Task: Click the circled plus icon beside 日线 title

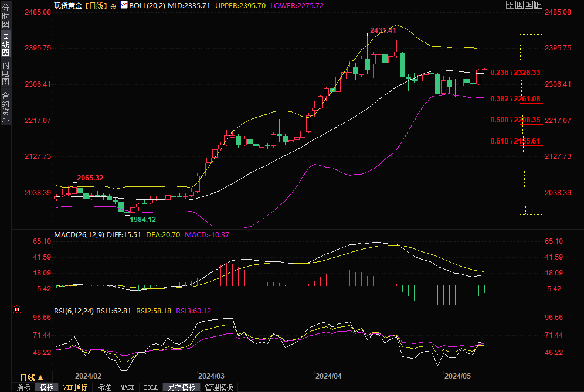Action: coord(113,5)
